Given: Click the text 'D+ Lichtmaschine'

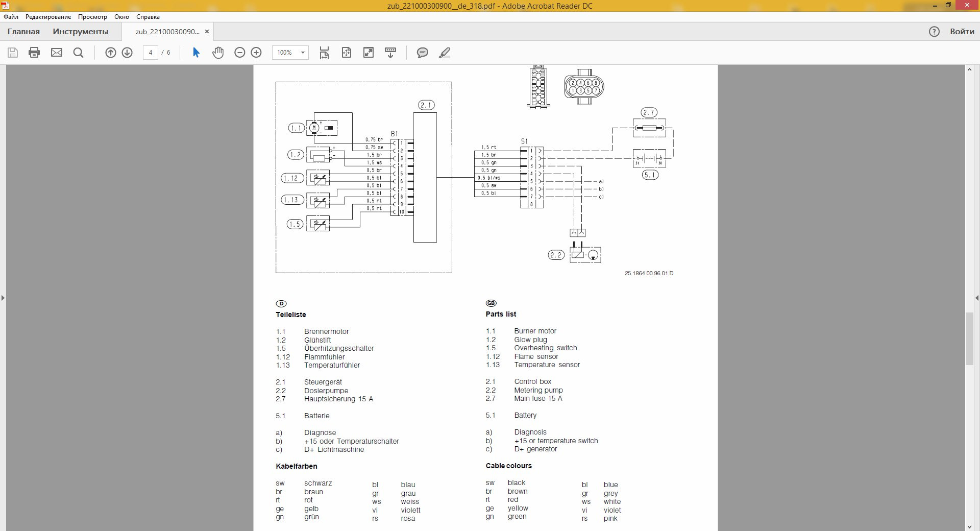Looking at the screenshot, I should point(334,449).
